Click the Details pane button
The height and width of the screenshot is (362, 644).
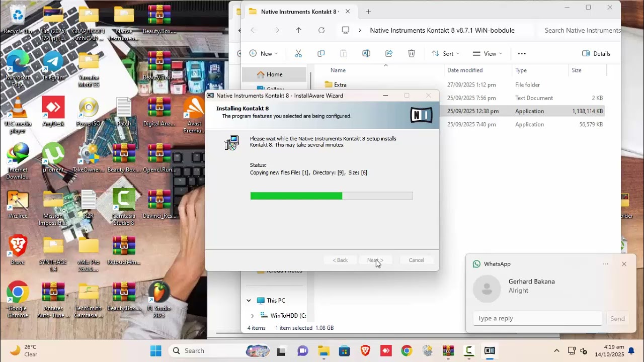[x=596, y=53]
